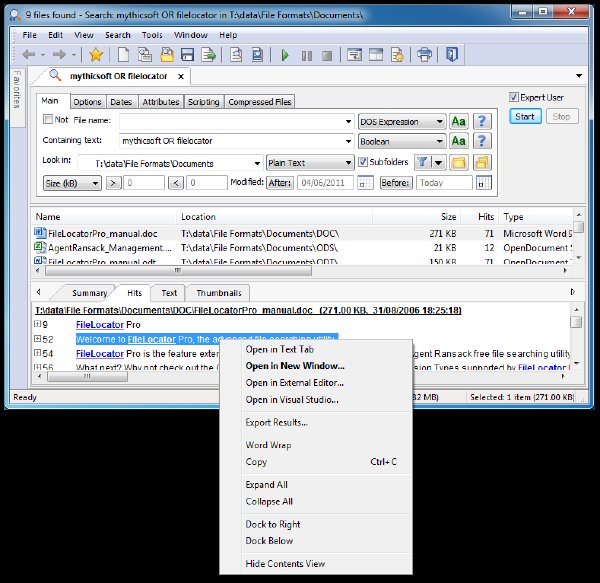600x583 pixels.
Task: Toggle the Not checkbox for File name
Action: pos(48,119)
